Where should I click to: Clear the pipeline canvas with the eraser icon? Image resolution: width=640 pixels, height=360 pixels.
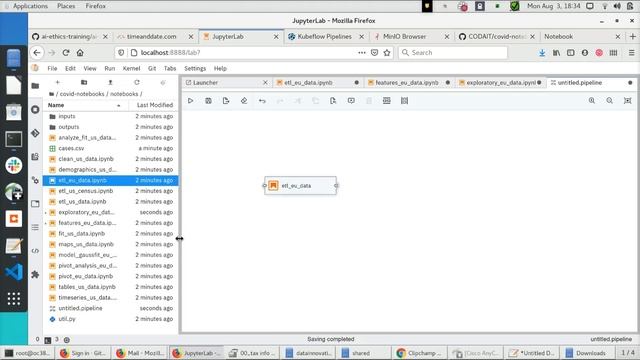tap(244, 101)
